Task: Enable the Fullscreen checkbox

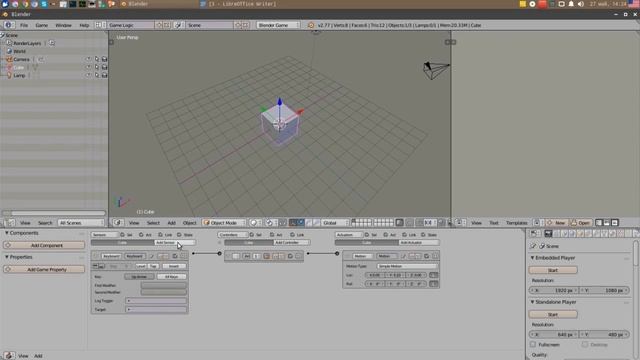Action: click(533, 344)
